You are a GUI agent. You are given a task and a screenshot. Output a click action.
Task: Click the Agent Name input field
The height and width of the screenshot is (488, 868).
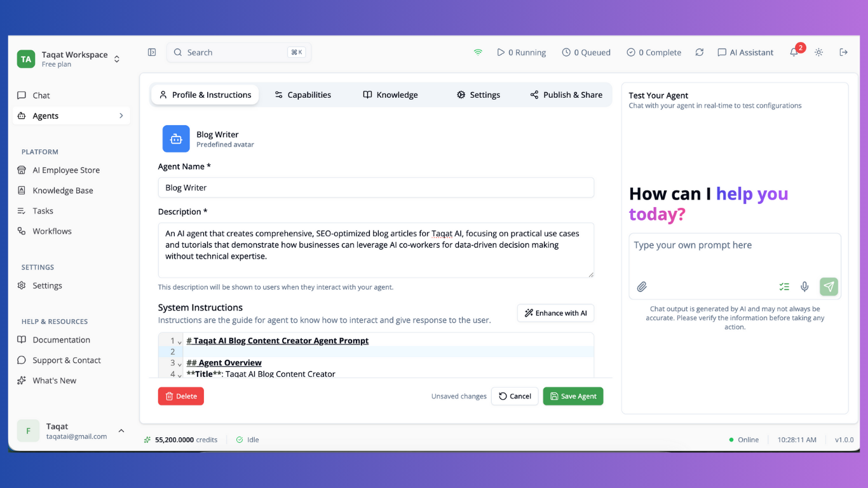click(x=376, y=187)
